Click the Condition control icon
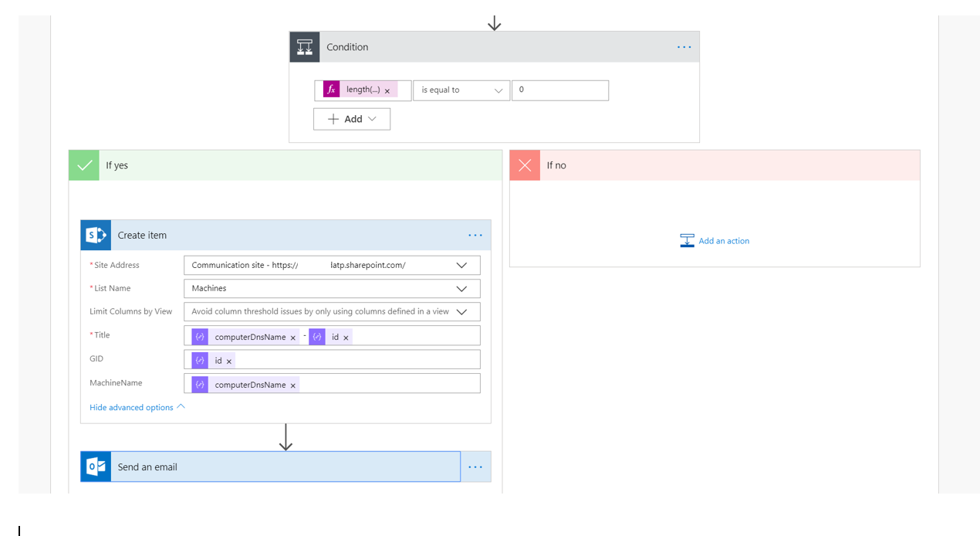Screen dimensions: 980x536 point(305,47)
